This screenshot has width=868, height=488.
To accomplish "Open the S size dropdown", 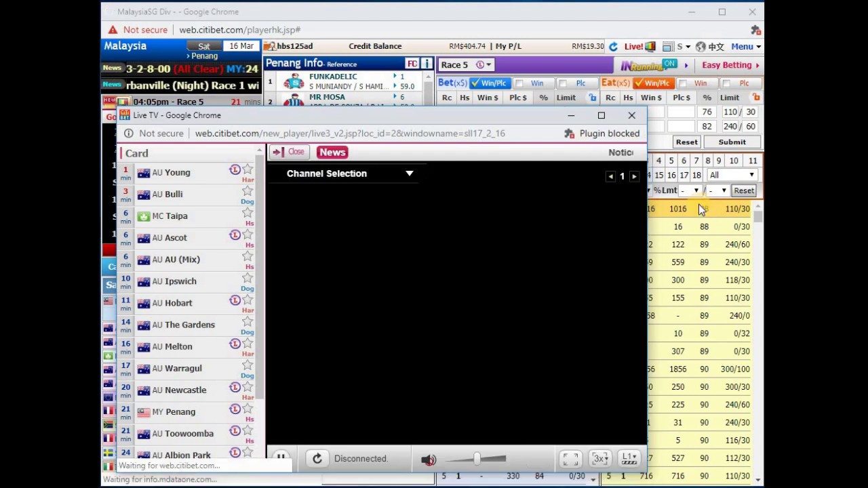I will click(x=683, y=47).
